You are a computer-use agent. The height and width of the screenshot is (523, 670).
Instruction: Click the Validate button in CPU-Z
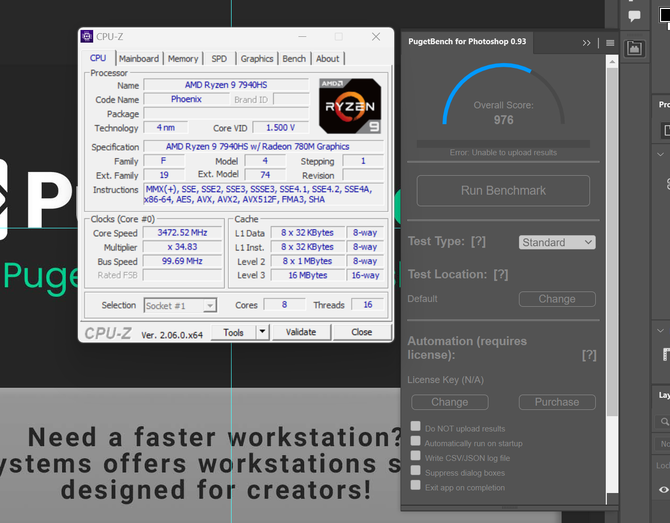[301, 332]
